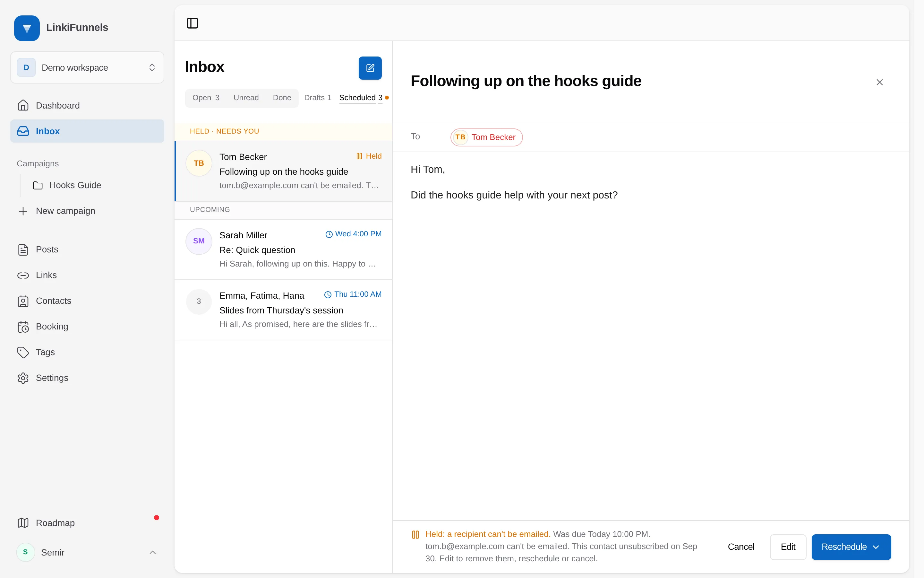Switch to the Open tab
924x578 pixels.
tap(206, 98)
